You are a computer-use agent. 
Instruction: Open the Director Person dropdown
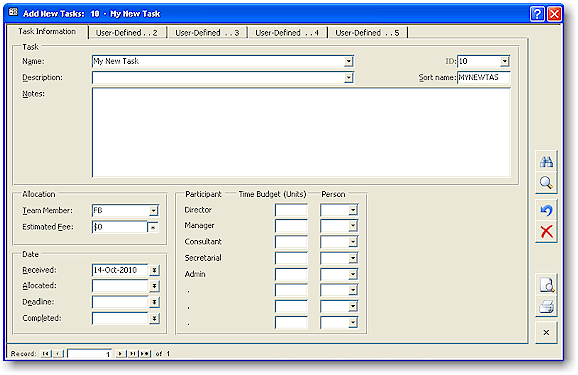click(x=353, y=210)
